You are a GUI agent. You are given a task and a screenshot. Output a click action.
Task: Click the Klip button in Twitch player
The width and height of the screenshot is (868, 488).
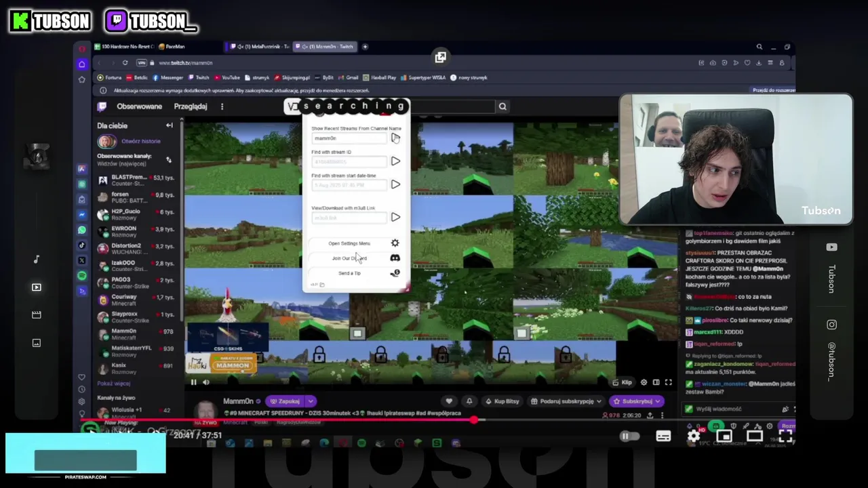622,382
